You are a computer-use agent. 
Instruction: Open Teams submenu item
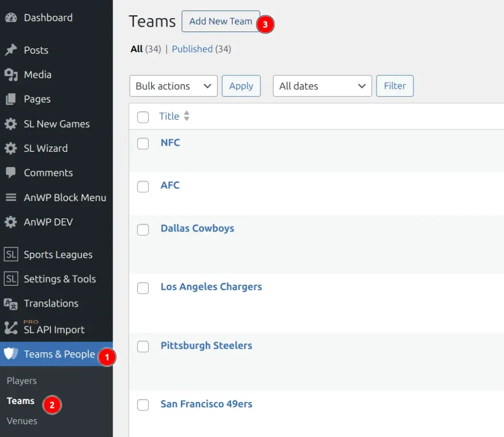(21, 401)
